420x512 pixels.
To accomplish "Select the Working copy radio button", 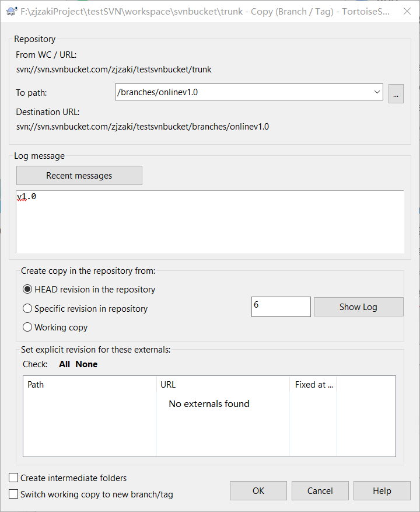I will [x=27, y=327].
